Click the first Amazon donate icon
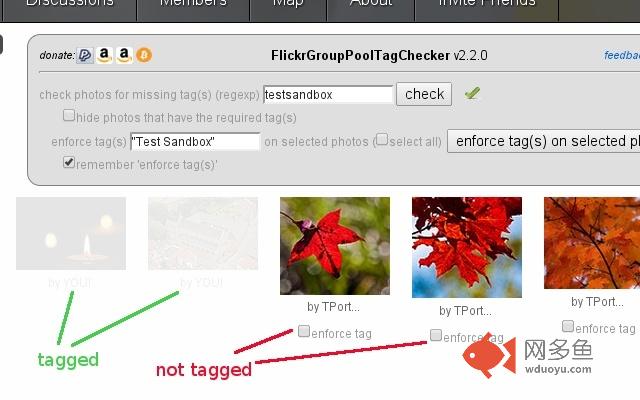This screenshot has height=400, width=640. (x=104, y=55)
